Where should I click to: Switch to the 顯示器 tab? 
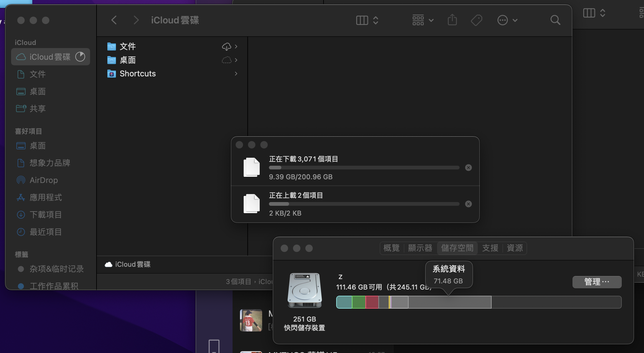[420, 248]
